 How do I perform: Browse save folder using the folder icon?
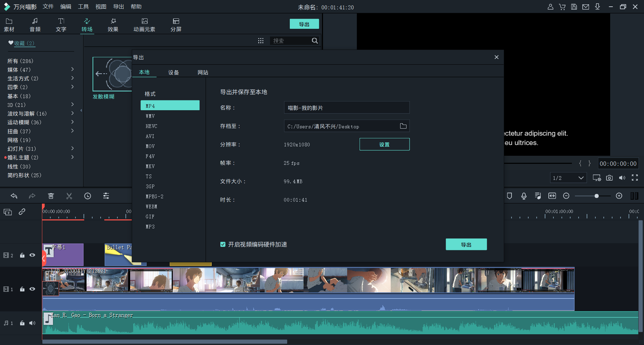[403, 126]
